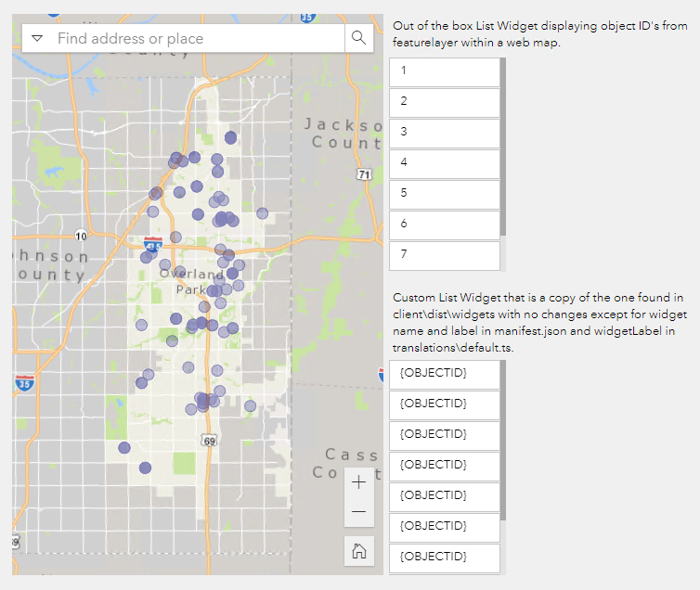Image resolution: width=700 pixels, height=590 pixels.
Task: Click the search magnifier icon
Action: [359, 38]
